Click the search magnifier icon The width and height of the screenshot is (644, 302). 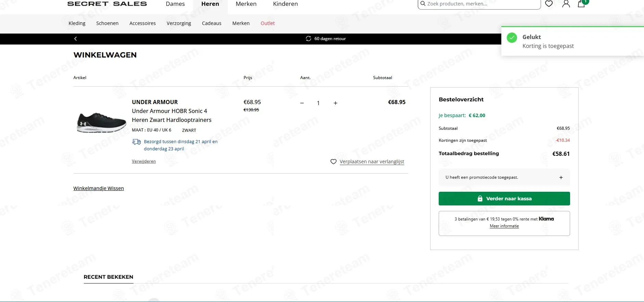423,4
